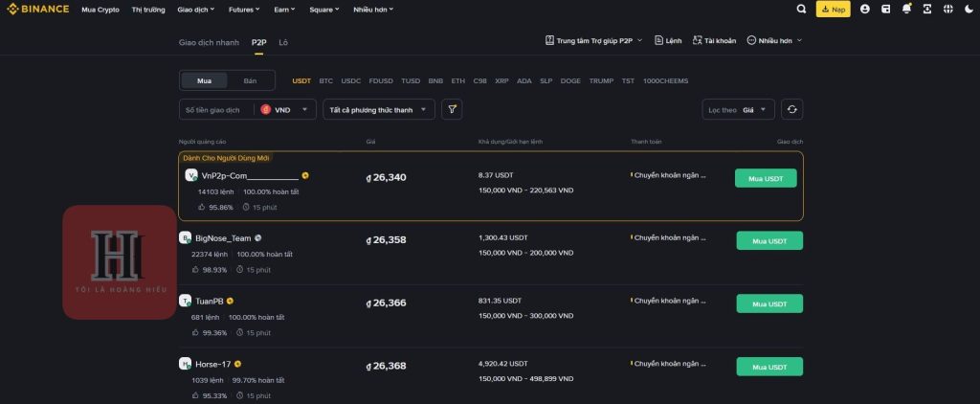980x404 pixels.
Task: Open Thị trường menu item
Action: 148,10
